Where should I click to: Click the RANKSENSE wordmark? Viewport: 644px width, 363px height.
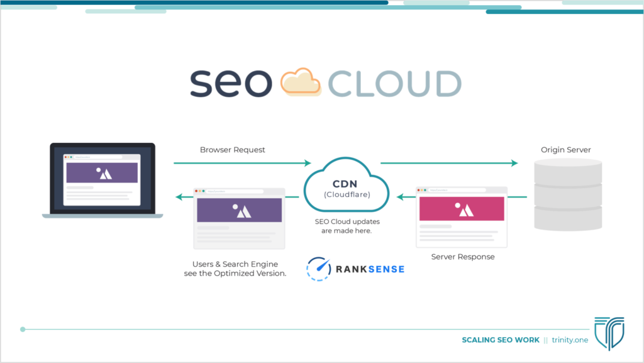pos(370,269)
